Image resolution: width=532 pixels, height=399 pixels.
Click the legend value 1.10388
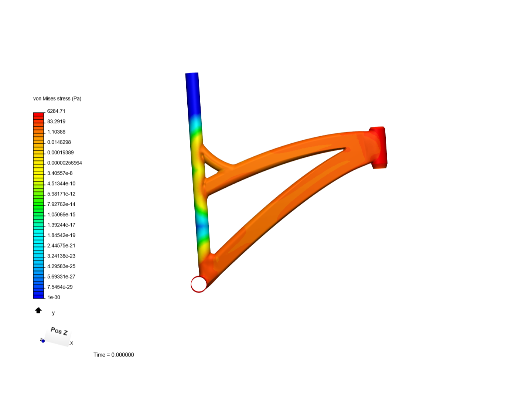point(56,132)
